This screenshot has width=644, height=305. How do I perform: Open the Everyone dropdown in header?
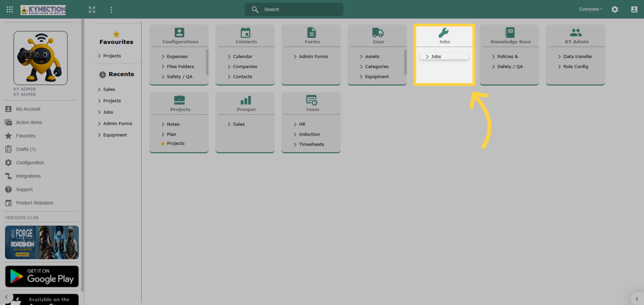point(591,9)
